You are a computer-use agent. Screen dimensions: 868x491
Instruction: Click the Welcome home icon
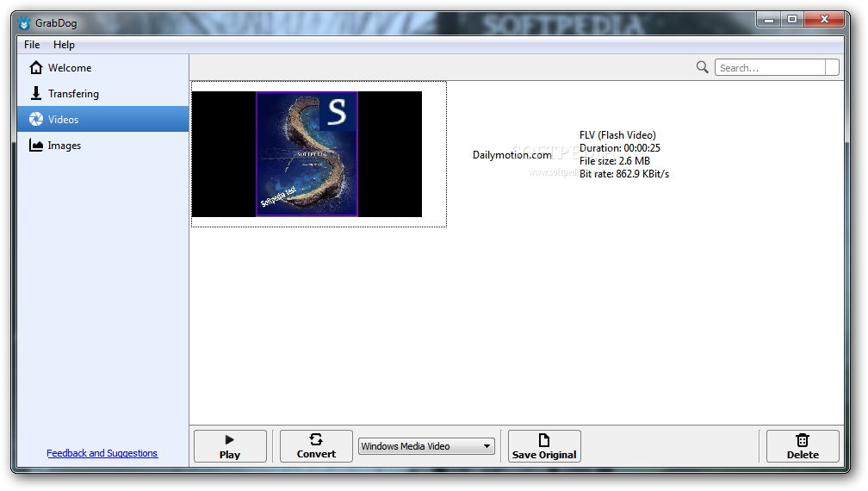click(36, 67)
